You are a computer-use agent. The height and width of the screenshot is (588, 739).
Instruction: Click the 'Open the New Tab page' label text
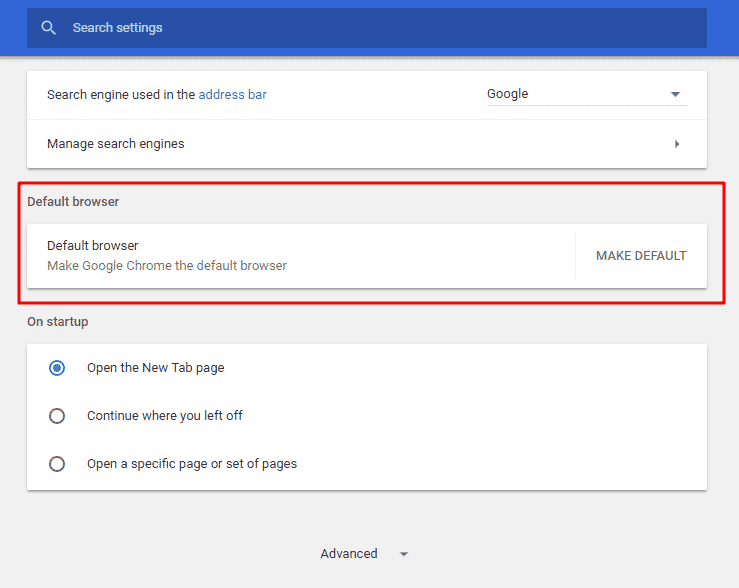[x=155, y=368]
